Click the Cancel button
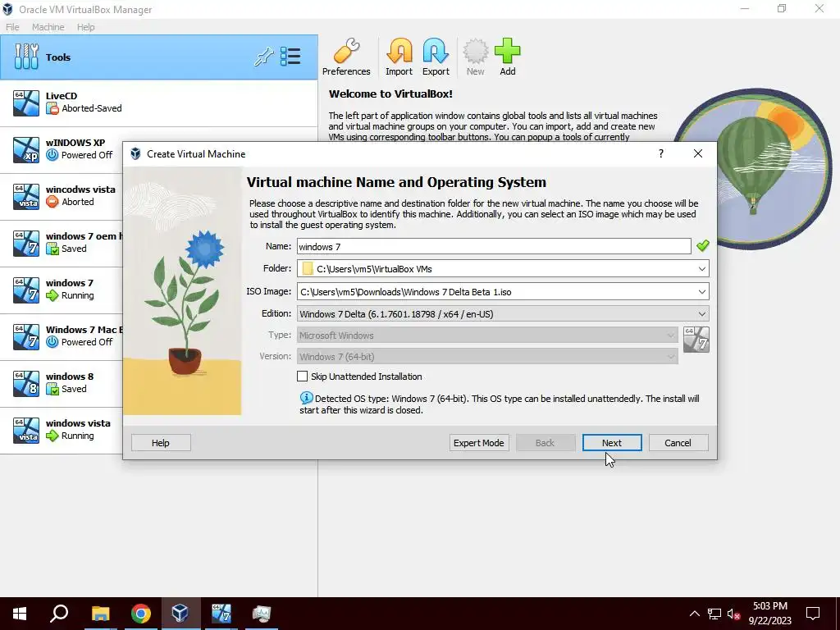Screen dimensions: 840x630 pos(678,443)
